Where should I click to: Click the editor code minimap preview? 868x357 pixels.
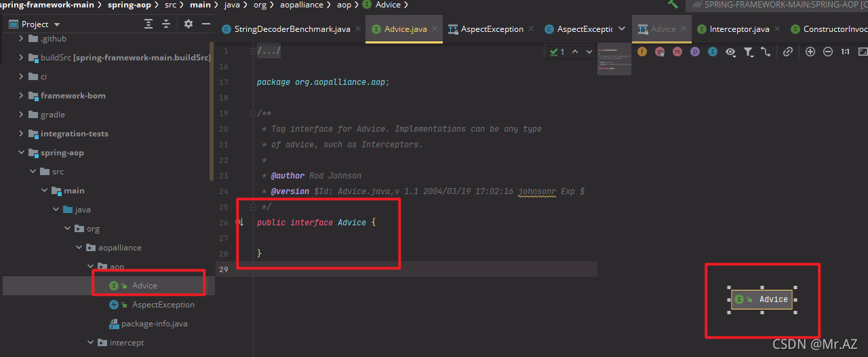tap(614, 58)
